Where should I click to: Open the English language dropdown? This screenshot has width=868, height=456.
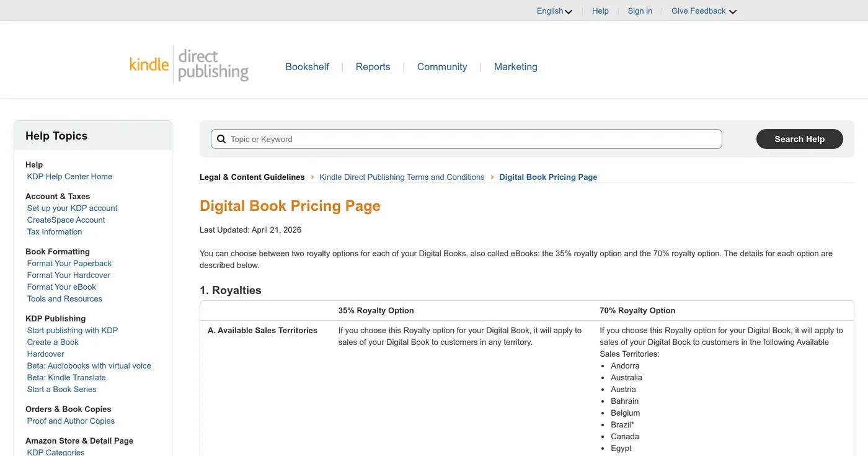(x=554, y=11)
